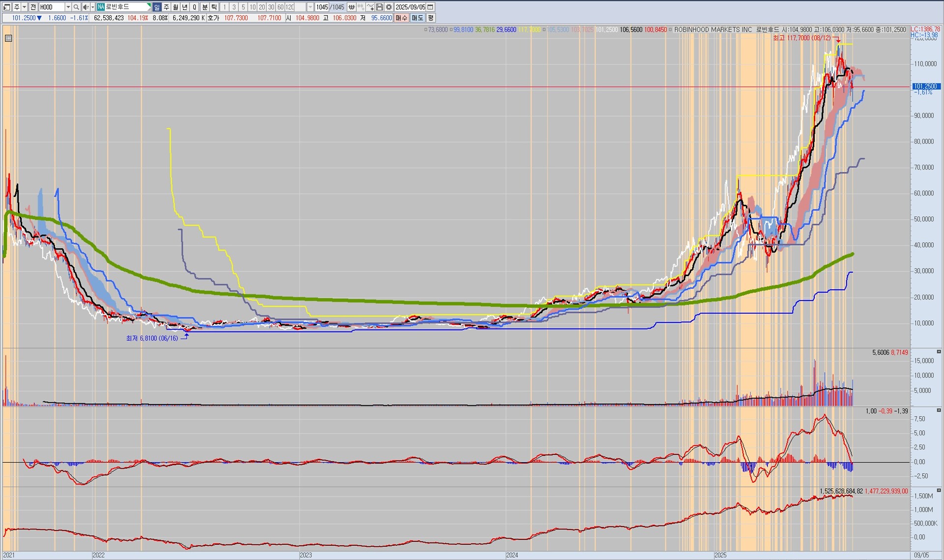Open the dropdown arrow beside the speaker icon

click(92, 7)
